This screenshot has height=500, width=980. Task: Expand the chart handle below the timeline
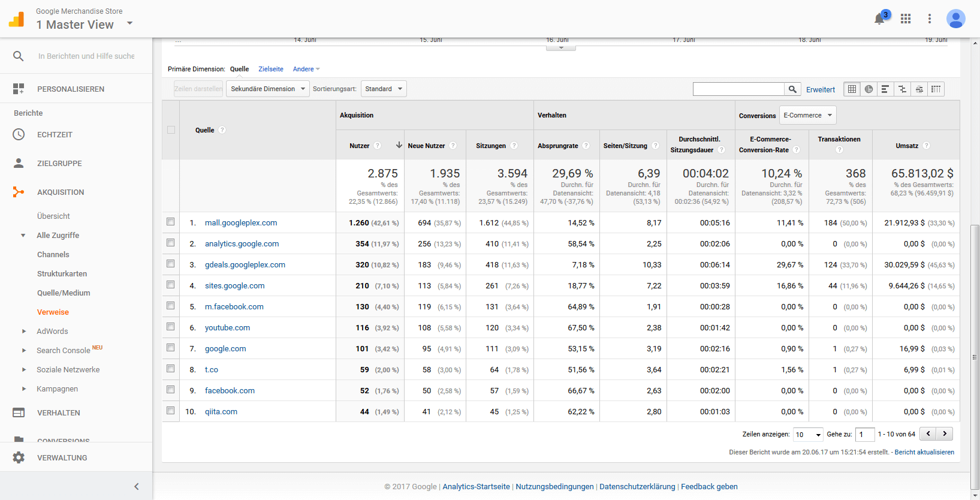click(561, 47)
